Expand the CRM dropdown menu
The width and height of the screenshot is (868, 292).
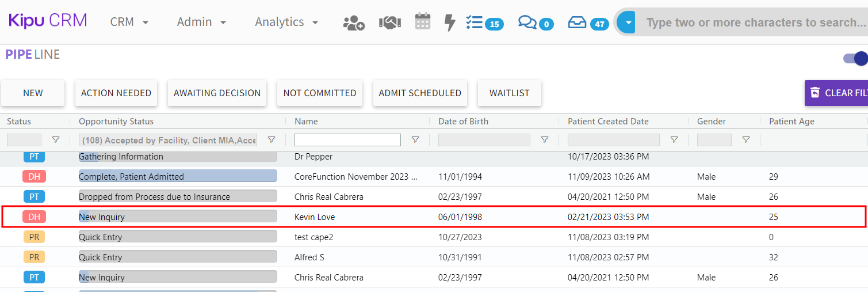click(x=129, y=22)
